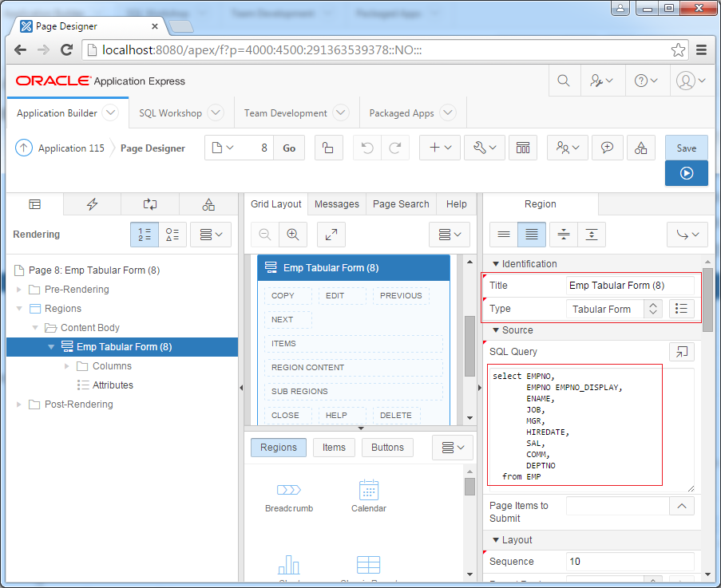Image resolution: width=721 pixels, height=588 pixels.
Task: Collapse the Layout section
Action: tap(496, 540)
